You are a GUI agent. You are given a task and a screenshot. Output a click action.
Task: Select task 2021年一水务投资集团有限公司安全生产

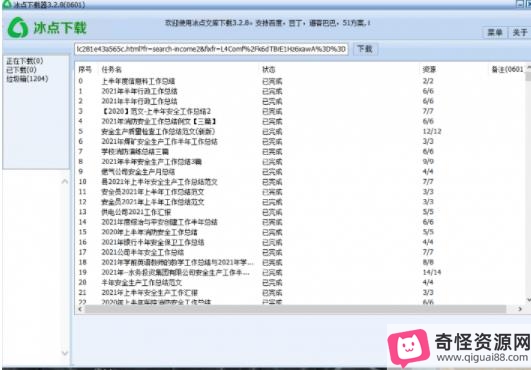pos(176,272)
